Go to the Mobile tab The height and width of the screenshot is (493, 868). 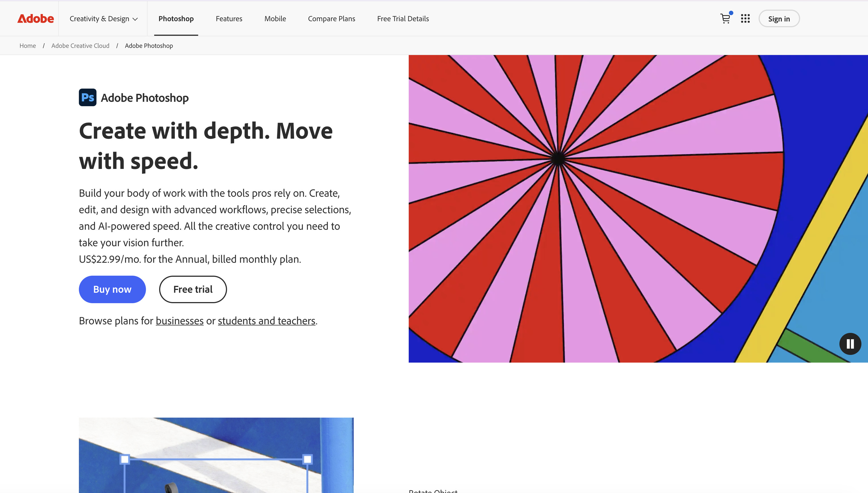point(275,19)
